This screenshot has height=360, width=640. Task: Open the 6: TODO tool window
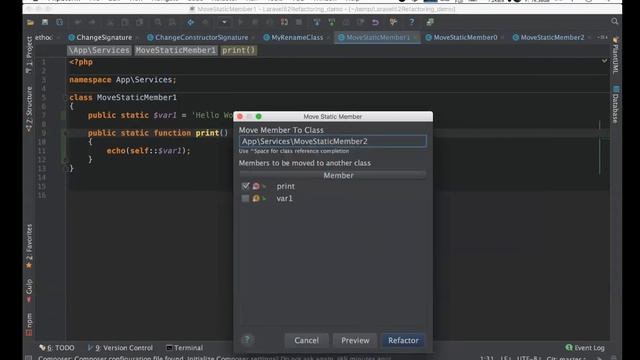57,348
